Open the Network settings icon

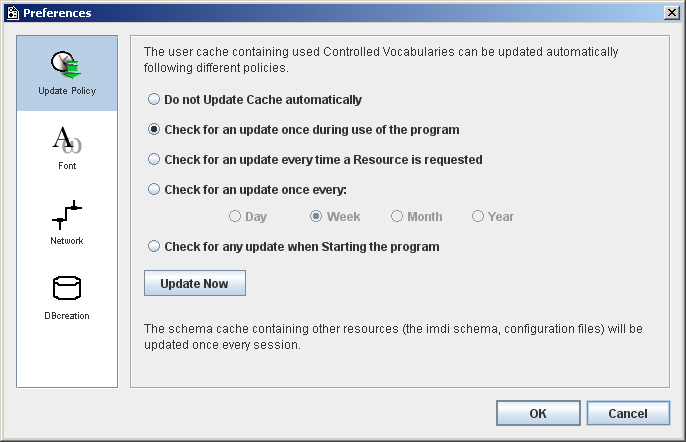[x=67, y=215]
